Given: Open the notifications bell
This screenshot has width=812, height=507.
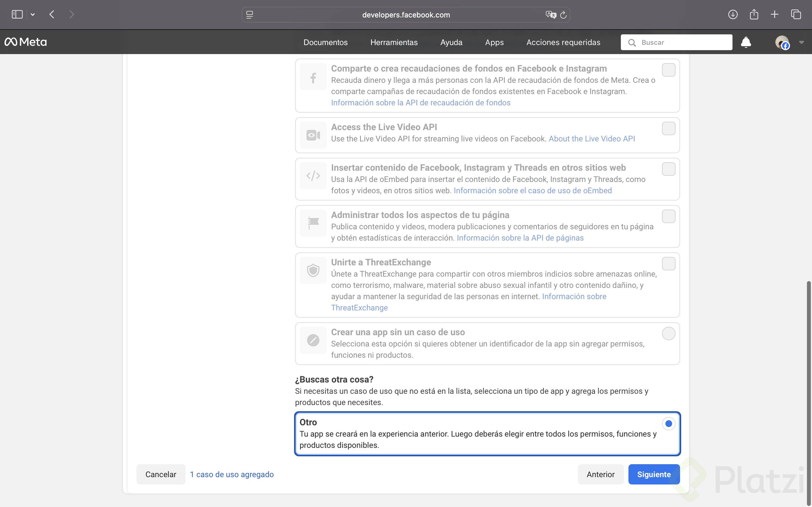Looking at the screenshot, I should 745,42.
